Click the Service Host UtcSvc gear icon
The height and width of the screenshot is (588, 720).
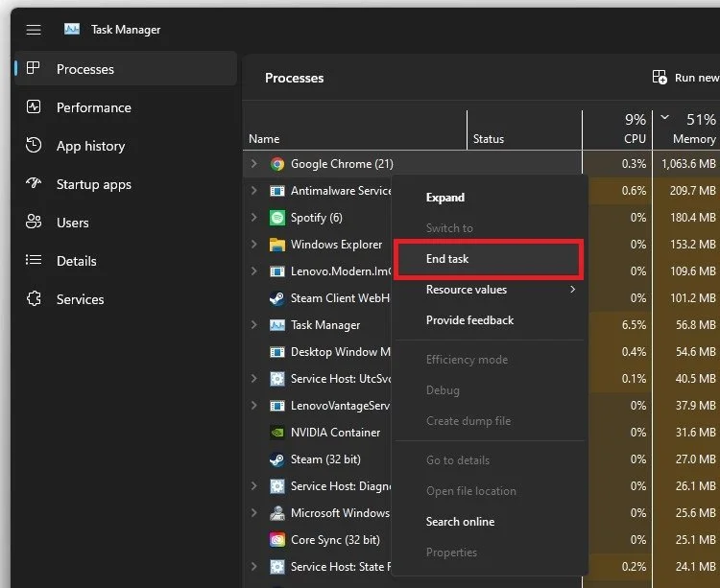[277, 379]
